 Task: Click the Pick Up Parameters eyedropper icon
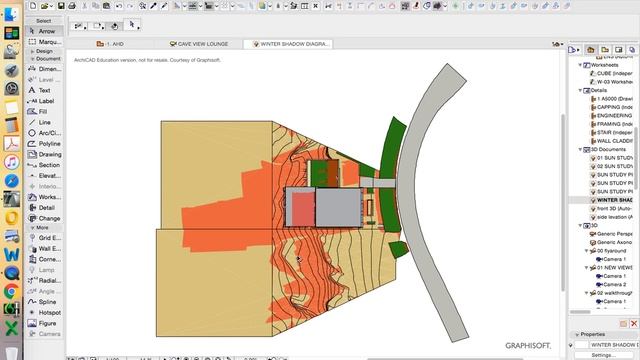click(153, 6)
